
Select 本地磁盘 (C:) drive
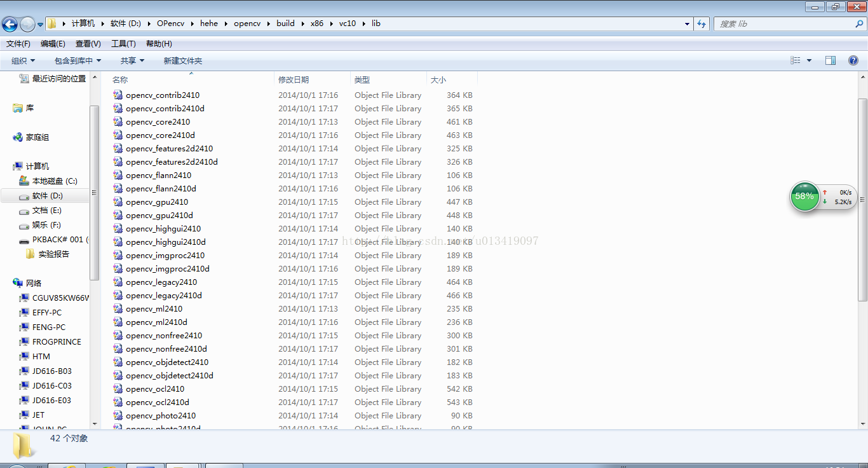[x=48, y=181]
